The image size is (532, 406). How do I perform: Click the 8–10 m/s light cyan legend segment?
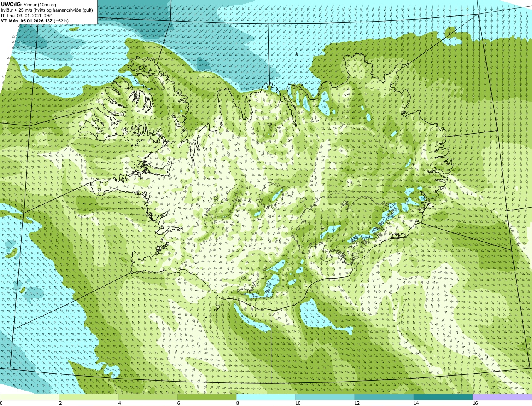266,397
